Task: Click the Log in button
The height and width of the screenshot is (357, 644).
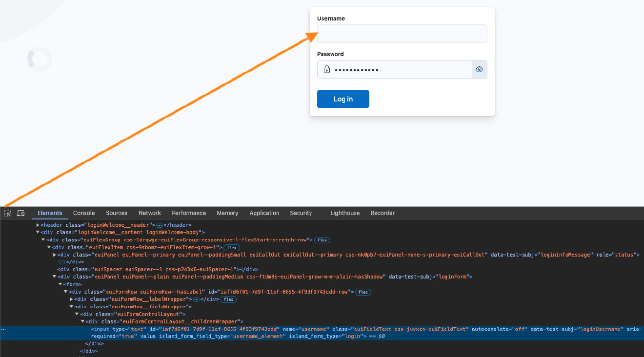Action: (x=343, y=99)
